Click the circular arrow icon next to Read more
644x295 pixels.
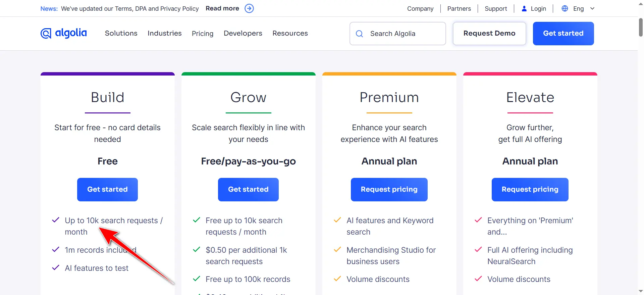click(x=249, y=8)
